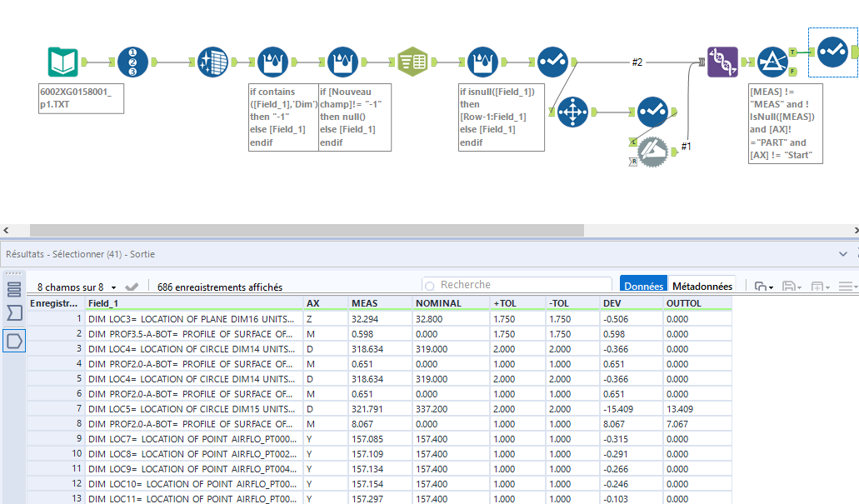Viewport: 859px width, 504px height.
Task: Click the four-arrow tool icon
Action: point(573,112)
